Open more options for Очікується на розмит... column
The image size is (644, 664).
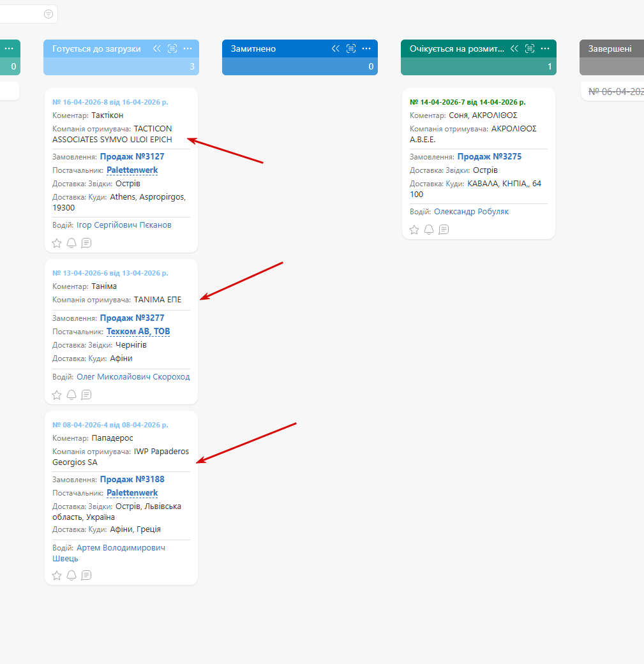[x=545, y=48]
